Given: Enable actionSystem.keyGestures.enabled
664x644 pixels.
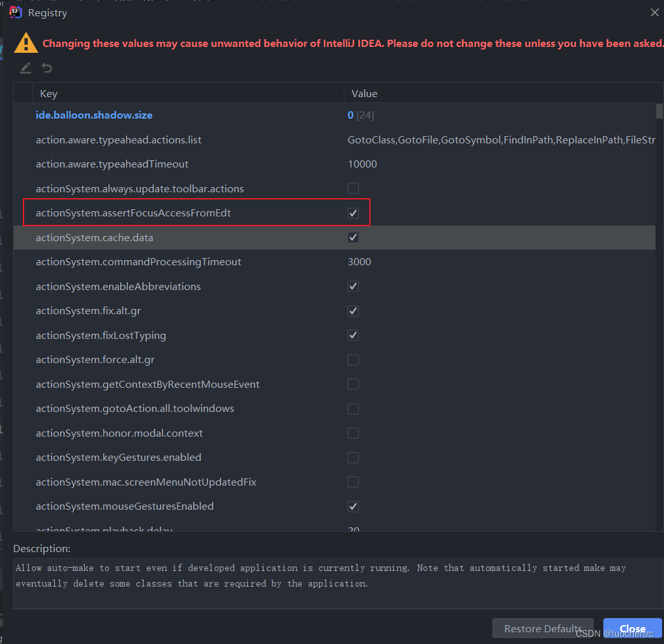Looking at the screenshot, I should pyautogui.click(x=353, y=457).
